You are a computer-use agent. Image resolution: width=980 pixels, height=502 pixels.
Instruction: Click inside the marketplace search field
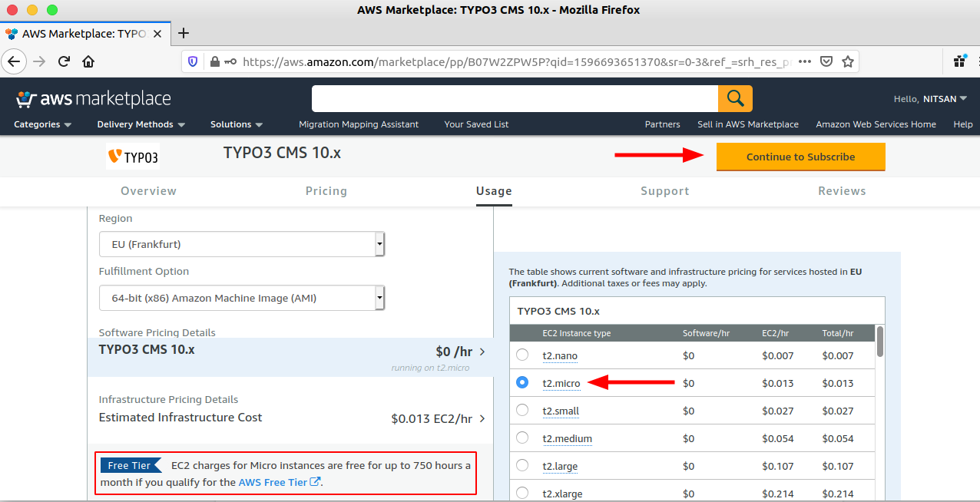(515, 98)
